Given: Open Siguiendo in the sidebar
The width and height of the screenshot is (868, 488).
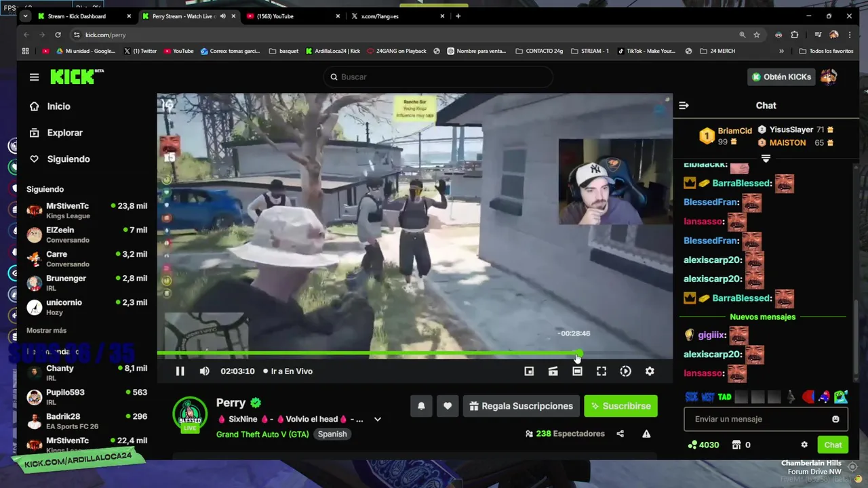Looking at the screenshot, I should tap(60, 159).
